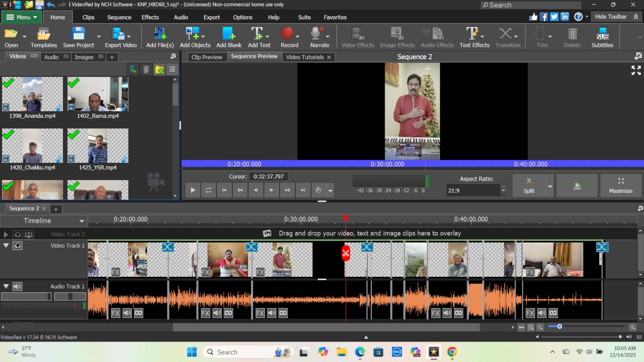
Task: Adjust the Audio Track 1 volume slider
Action: [x=26, y=296]
